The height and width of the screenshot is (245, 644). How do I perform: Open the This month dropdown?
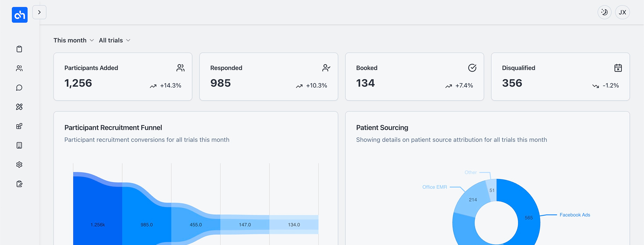point(74,40)
